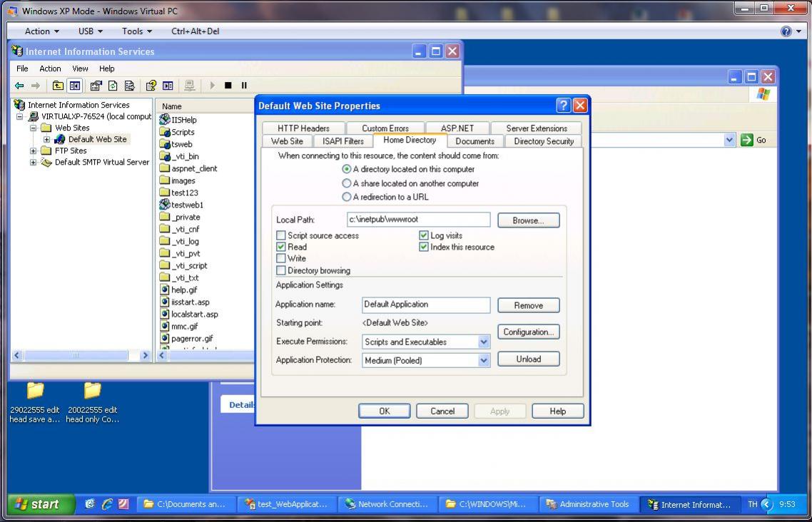This screenshot has height=522, width=812.
Task: Open 29022555 edit head desktop folder
Action: point(35,403)
